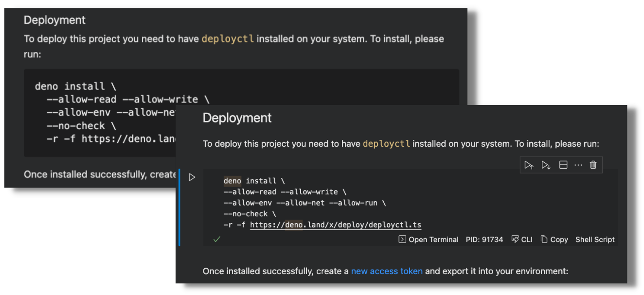Follow the deno.land deployctl.ts URL

pos(336,225)
